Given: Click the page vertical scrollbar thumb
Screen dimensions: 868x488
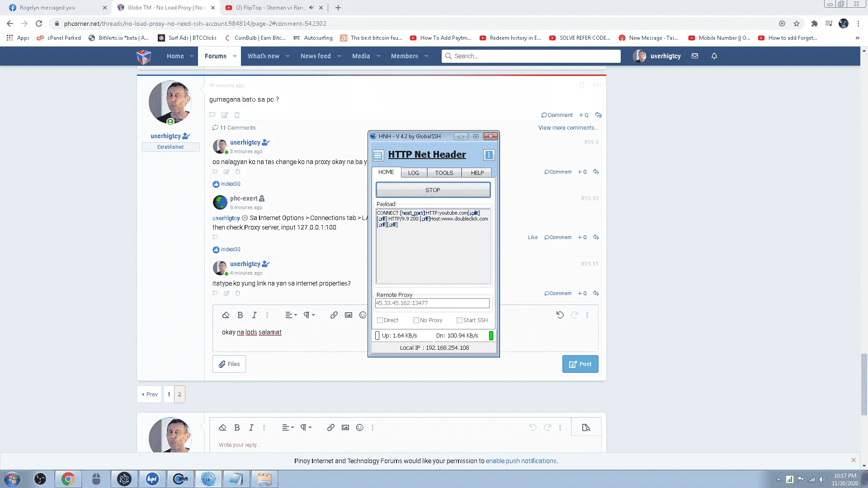Looking at the screenshot, I should [x=864, y=384].
